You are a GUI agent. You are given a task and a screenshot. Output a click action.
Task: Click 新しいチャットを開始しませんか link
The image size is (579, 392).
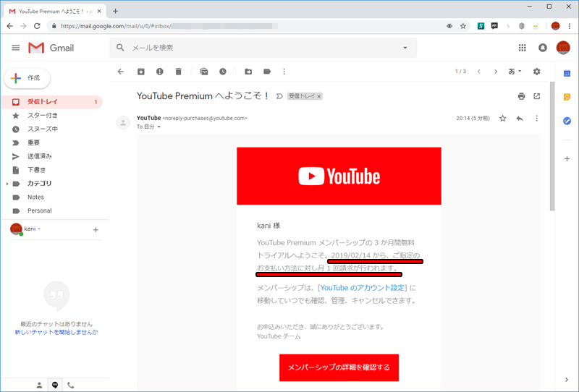pyautogui.click(x=56, y=332)
